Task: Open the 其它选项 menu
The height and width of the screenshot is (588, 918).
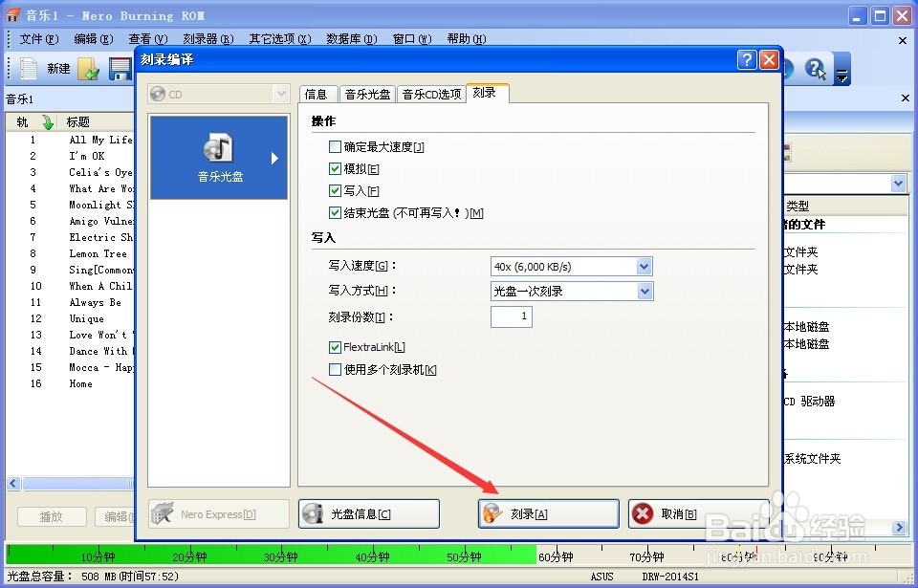Action: click(280, 38)
